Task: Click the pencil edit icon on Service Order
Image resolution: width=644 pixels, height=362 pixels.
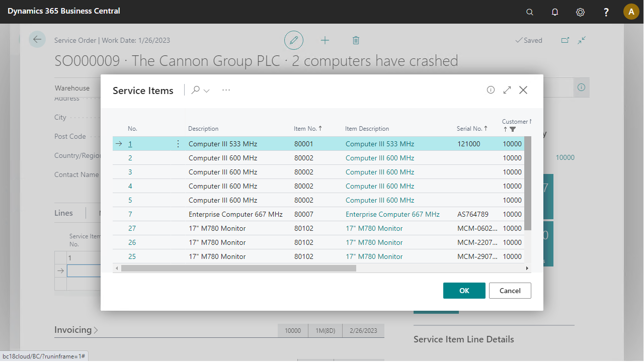Action: pos(294,40)
